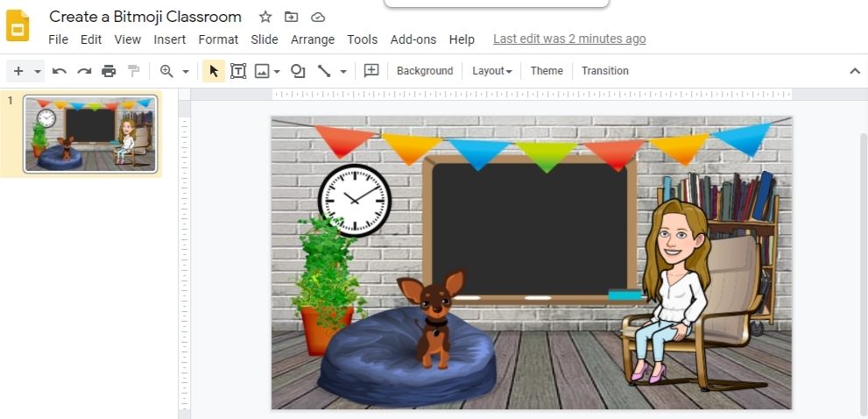Click the undo arrow in the toolbar
The width and height of the screenshot is (868, 419).
tap(60, 71)
